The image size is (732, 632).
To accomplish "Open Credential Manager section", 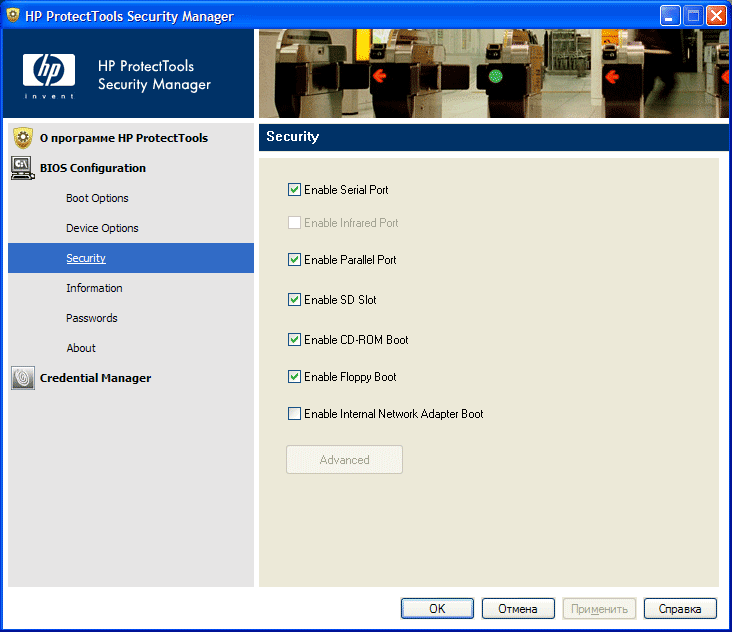I will pyautogui.click(x=95, y=378).
